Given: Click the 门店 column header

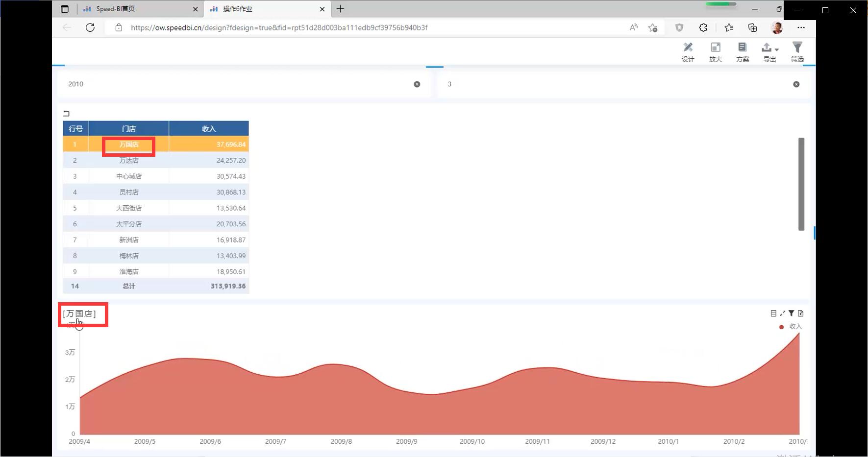Looking at the screenshot, I should click(x=129, y=128).
